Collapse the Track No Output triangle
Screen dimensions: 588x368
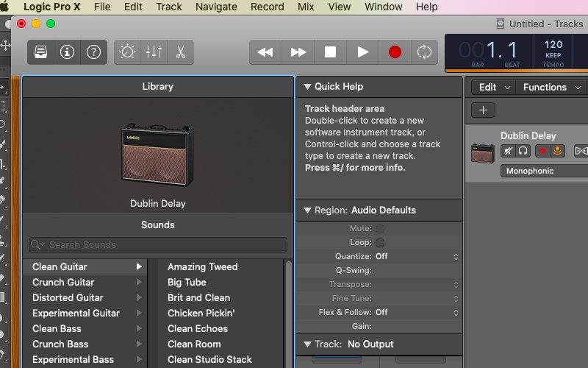point(307,344)
